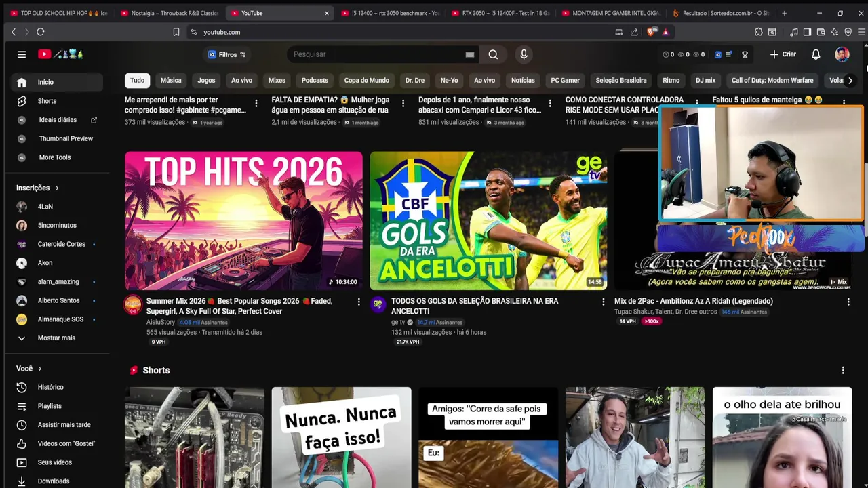The width and height of the screenshot is (868, 488).
Task: Expand Mostrar mais under Inscrições
Action: (x=57, y=338)
